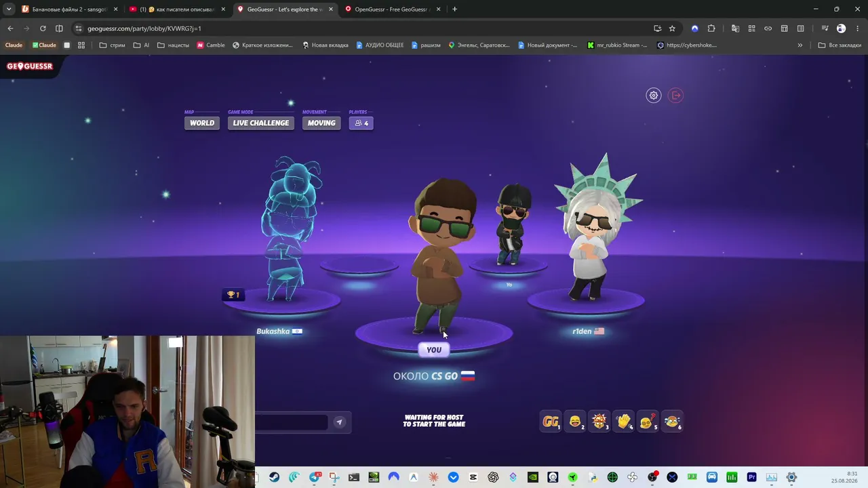
Task: Click the copy link icon in toolbar
Action: point(768,28)
